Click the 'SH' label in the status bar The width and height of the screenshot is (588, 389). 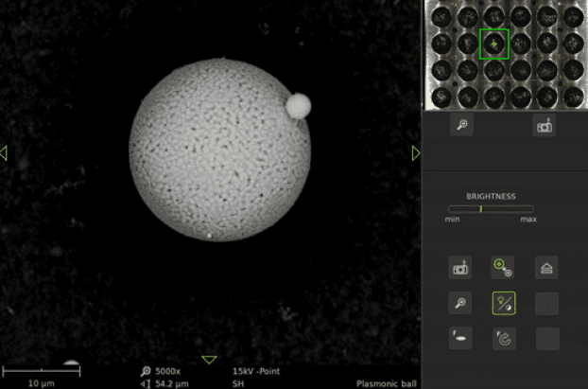pos(238,383)
